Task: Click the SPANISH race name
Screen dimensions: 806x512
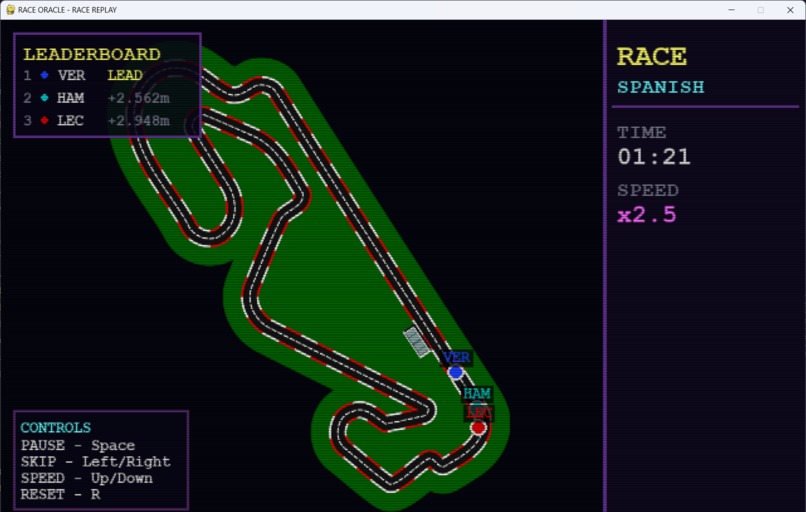Action: click(x=661, y=87)
